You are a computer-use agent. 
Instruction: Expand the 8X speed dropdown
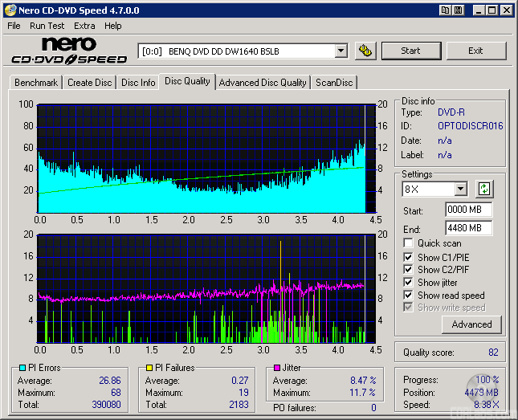pos(460,190)
